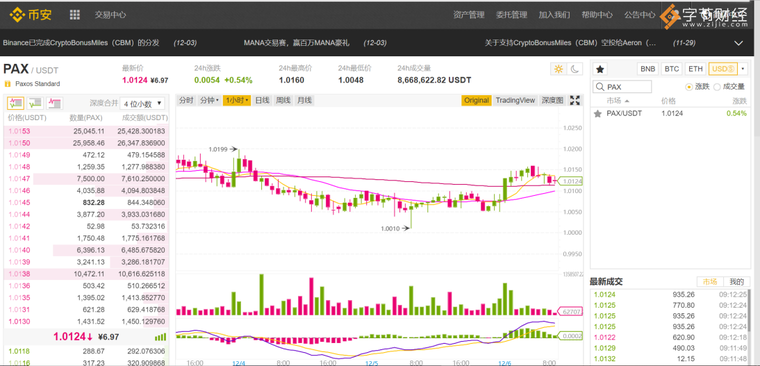Click 1.0124 current price indicator
The height and width of the screenshot is (366, 760).
coord(570,181)
